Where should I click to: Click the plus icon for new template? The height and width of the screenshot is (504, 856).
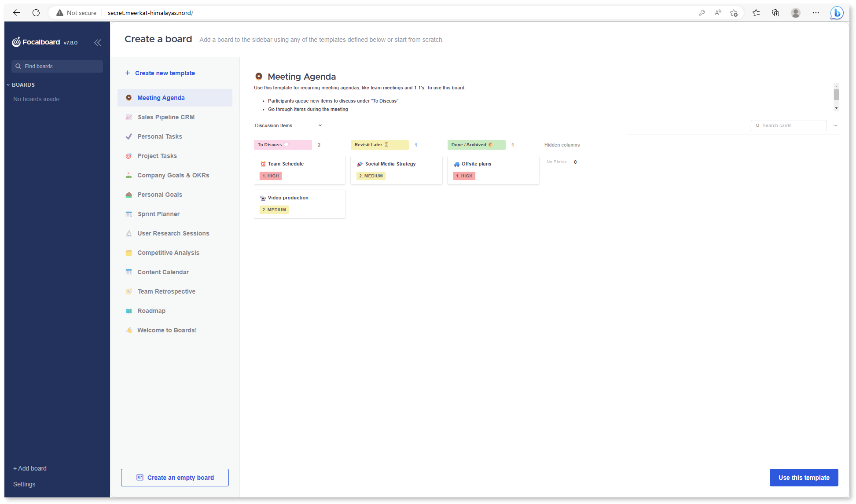[x=128, y=73]
